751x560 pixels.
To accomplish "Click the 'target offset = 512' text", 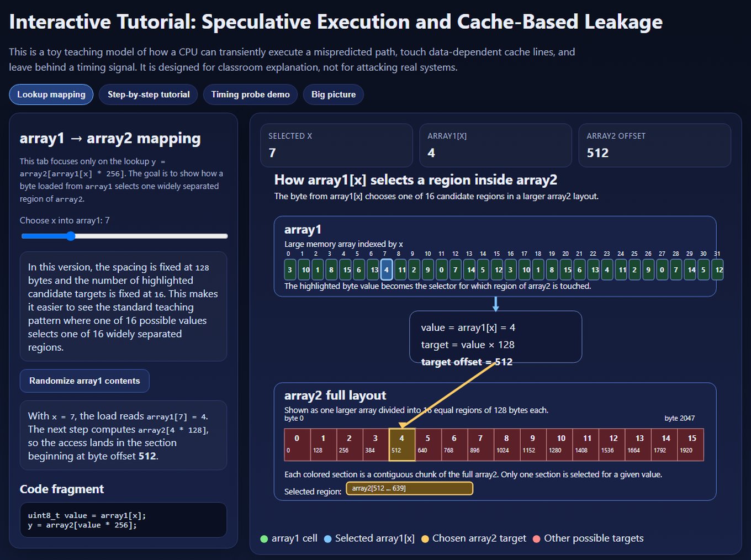I will (467, 362).
